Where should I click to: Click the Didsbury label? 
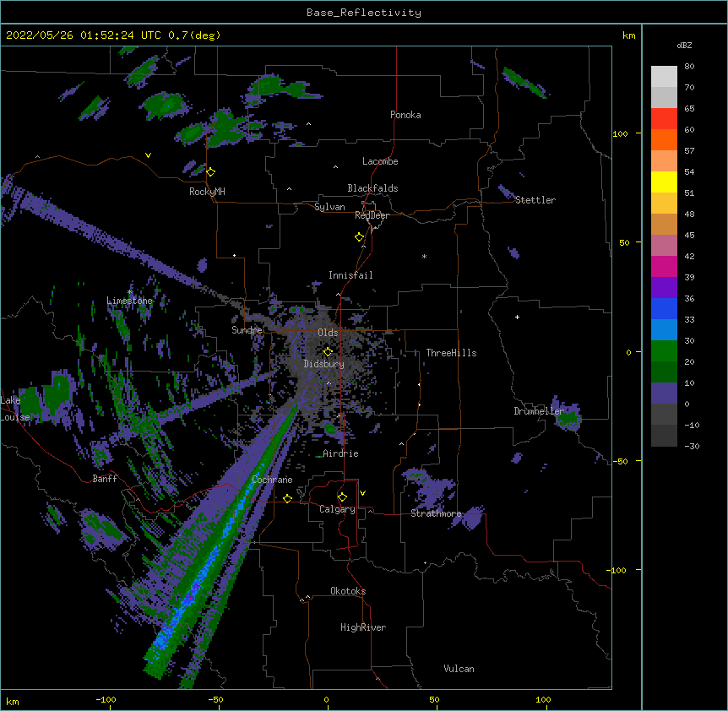pos(323,364)
